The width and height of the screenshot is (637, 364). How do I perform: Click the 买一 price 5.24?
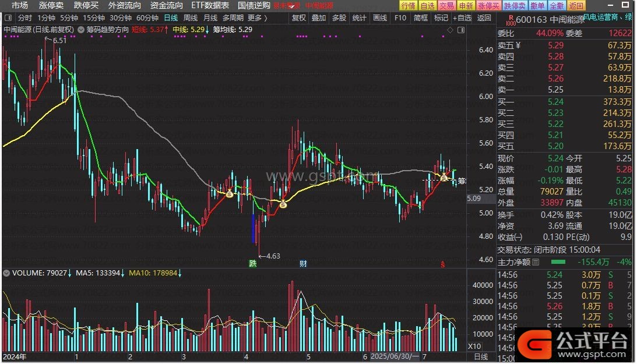555,102
